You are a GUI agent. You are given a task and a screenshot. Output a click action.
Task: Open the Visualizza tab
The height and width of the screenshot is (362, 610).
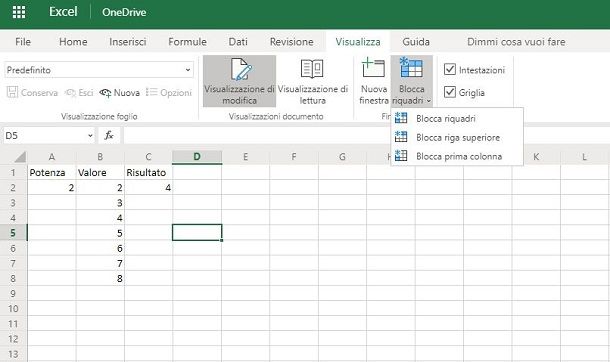coord(358,42)
